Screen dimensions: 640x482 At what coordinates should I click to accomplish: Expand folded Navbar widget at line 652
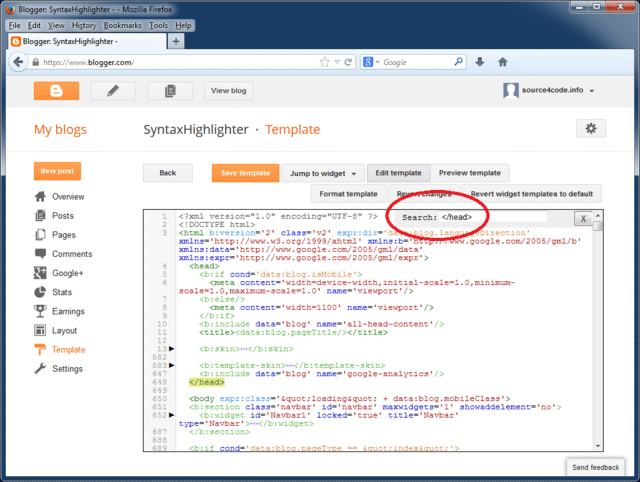pos(171,415)
